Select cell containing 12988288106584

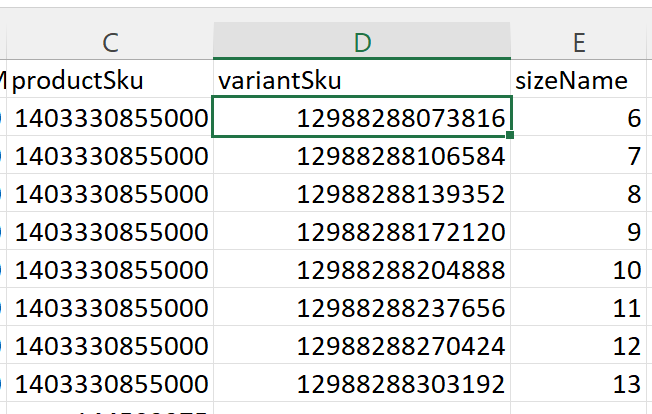click(362, 155)
